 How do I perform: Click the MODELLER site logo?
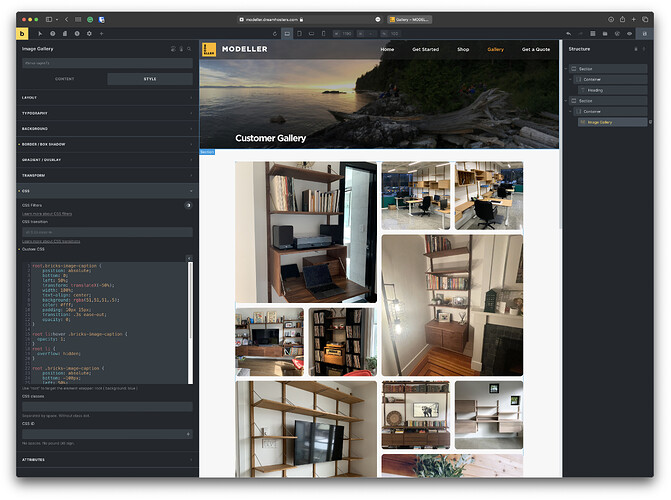pos(235,49)
